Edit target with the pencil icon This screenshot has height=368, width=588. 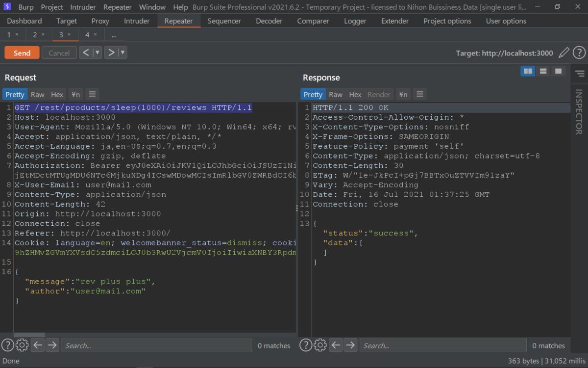[564, 53]
